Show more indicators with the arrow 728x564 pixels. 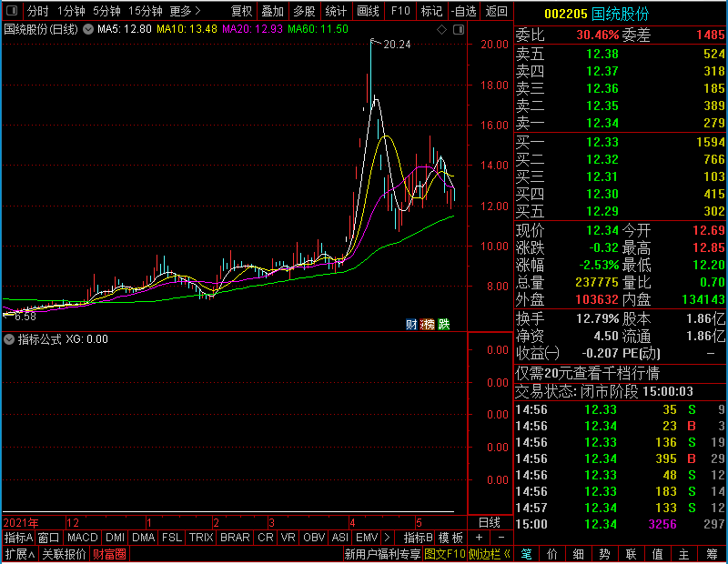(388, 538)
